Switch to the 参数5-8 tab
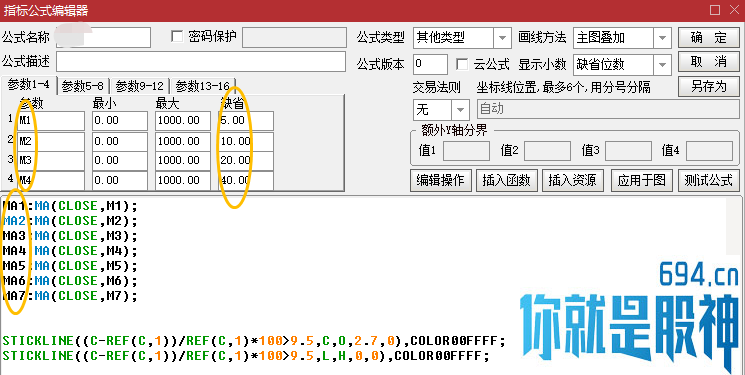This screenshot has width=745, height=375. (x=83, y=86)
